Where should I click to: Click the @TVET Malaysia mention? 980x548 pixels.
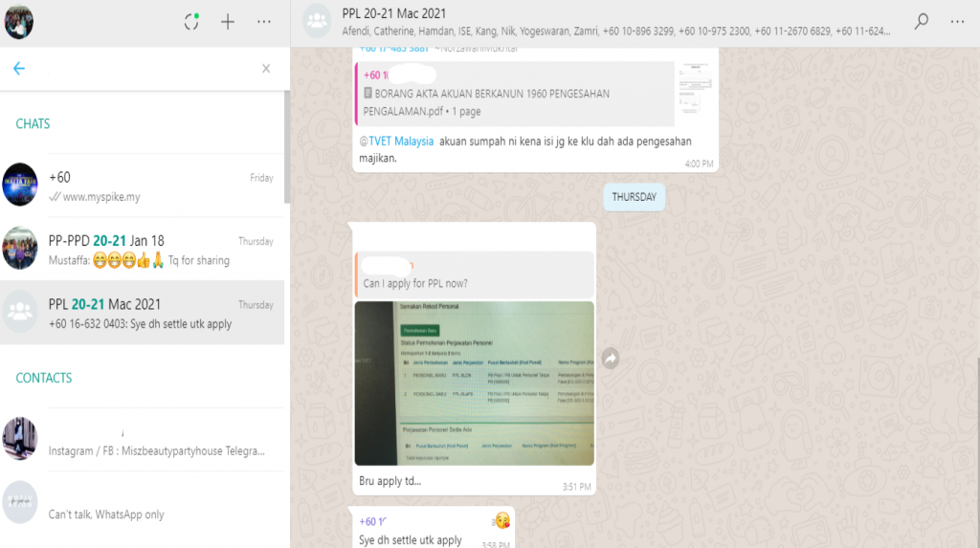pos(396,142)
